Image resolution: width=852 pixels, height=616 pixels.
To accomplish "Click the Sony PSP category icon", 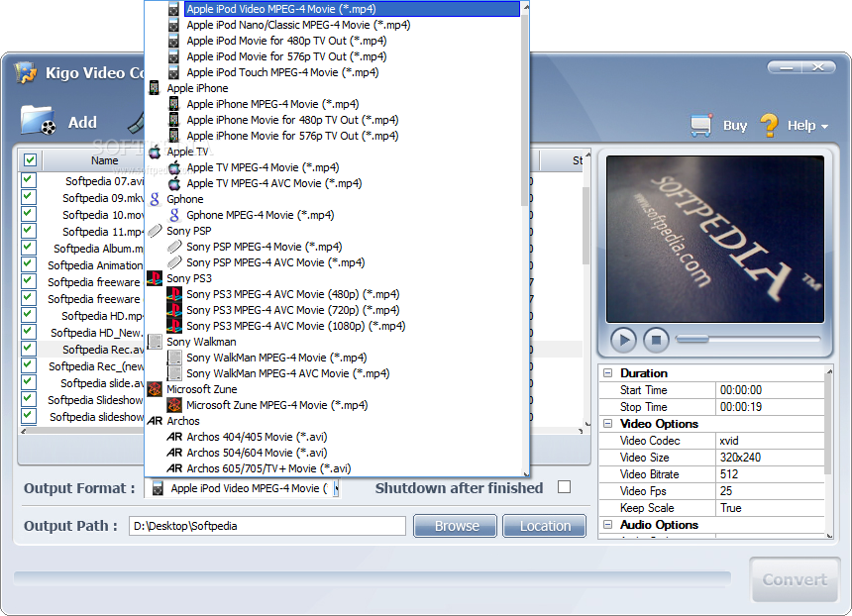I will 155,231.
